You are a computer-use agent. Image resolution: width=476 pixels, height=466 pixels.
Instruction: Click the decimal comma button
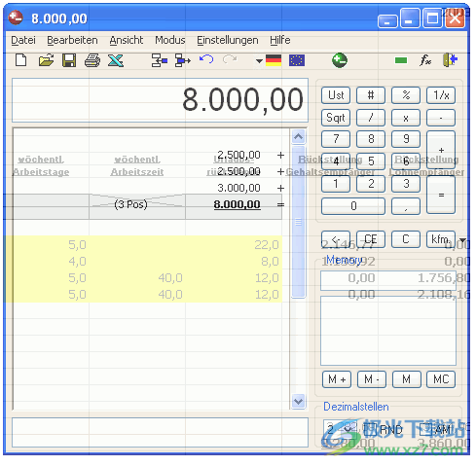pyautogui.click(x=406, y=206)
